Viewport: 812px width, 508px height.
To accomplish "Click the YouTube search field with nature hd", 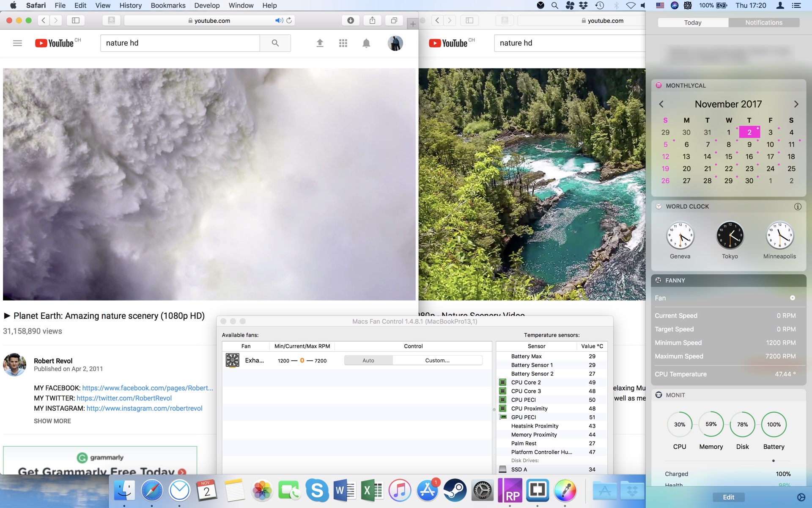I will (x=180, y=43).
